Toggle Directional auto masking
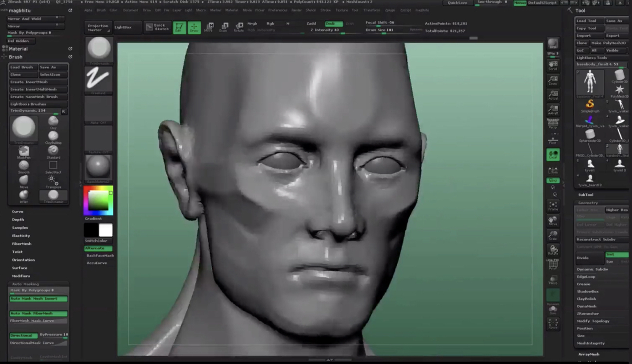The height and width of the screenshot is (364, 632). [23, 335]
